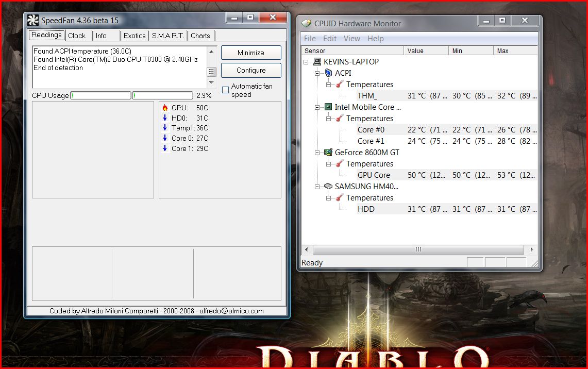Switch to the S.M.A.R.T. tab
Screen dimensions: 588x369
pos(167,36)
